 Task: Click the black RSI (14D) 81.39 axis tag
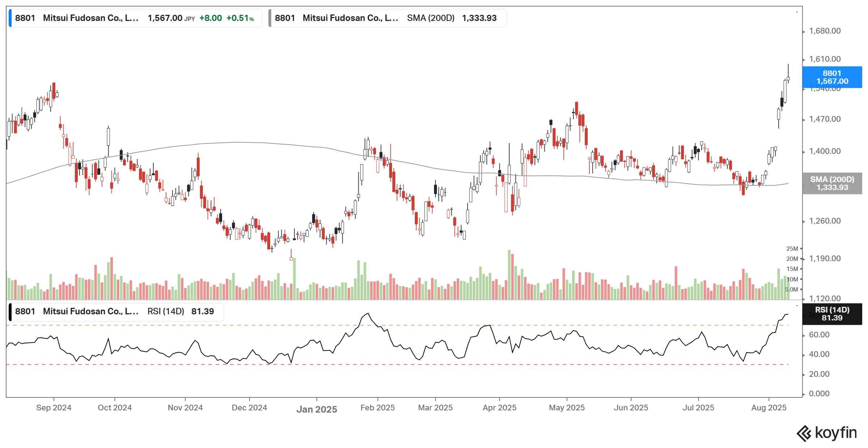(x=832, y=314)
